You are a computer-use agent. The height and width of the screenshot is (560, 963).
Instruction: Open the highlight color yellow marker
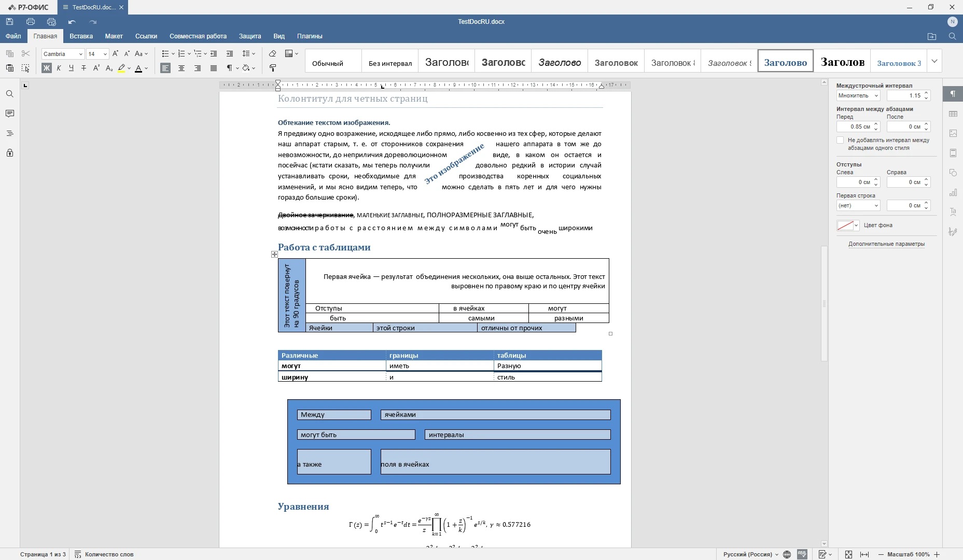pos(121,68)
